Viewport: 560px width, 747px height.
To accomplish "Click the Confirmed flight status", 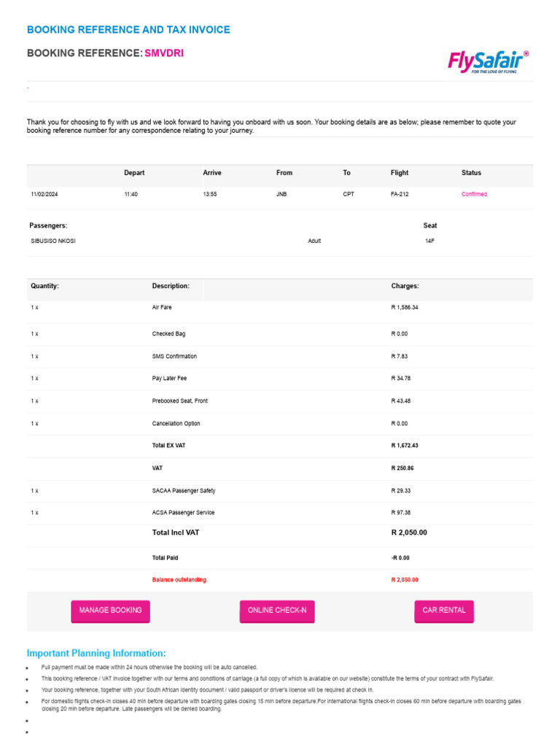I will tap(474, 195).
